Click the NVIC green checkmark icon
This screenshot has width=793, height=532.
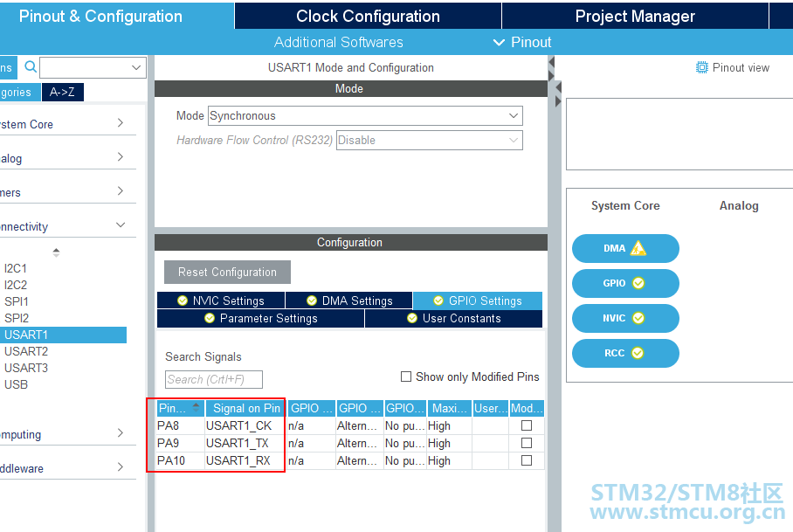click(638, 318)
